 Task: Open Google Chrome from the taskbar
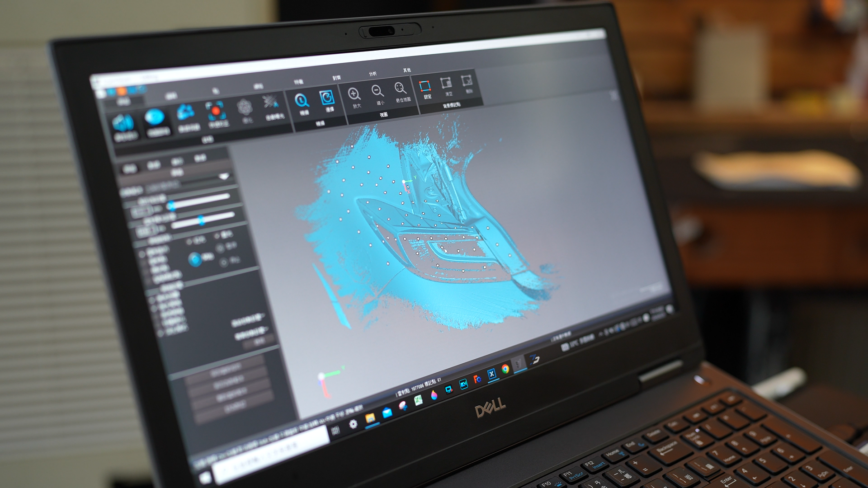[505, 369]
